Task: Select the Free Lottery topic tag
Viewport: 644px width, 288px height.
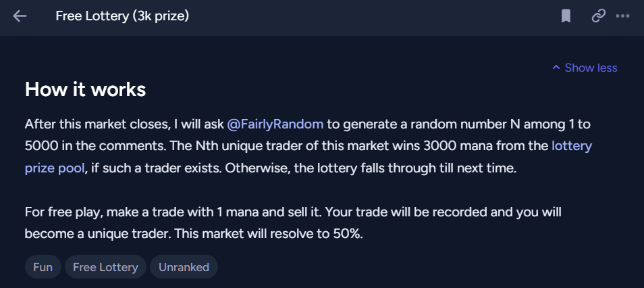Action: tap(105, 267)
